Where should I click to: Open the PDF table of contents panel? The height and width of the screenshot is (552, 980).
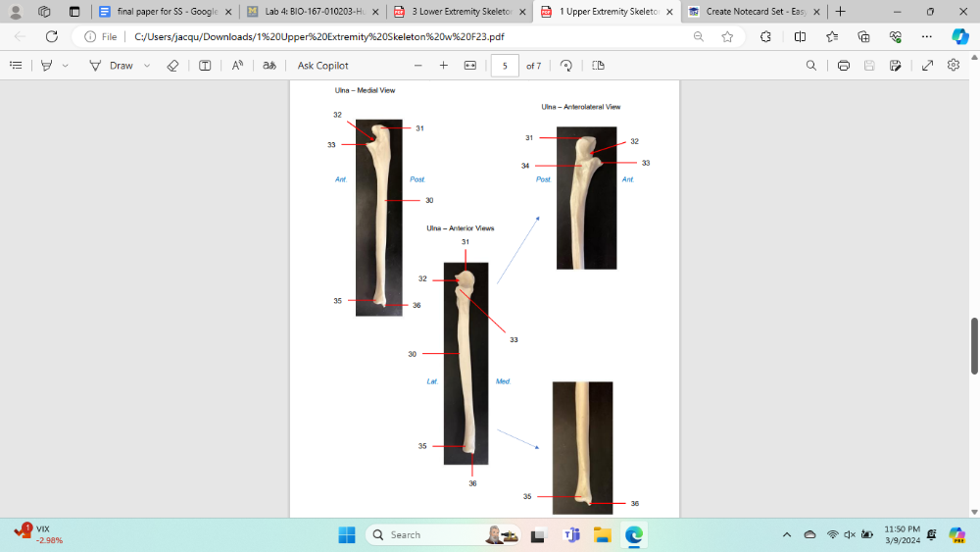16,66
